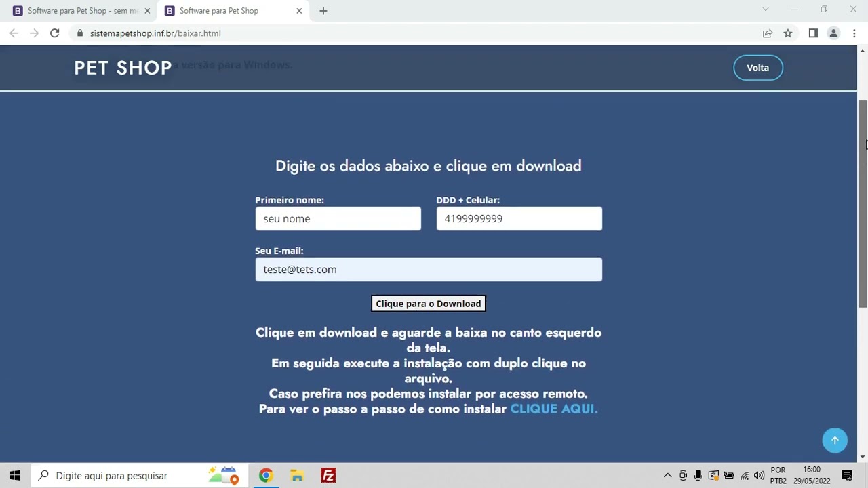The height and width of the screenshot is (488, 868).
Task: Click the tray icon left of battery
Action: (x=713, y=476)
